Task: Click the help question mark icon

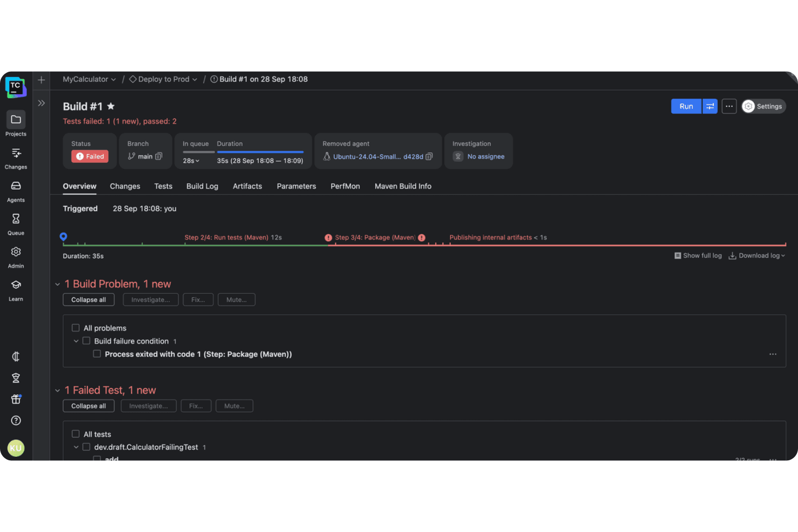Action: click(16, 420)
